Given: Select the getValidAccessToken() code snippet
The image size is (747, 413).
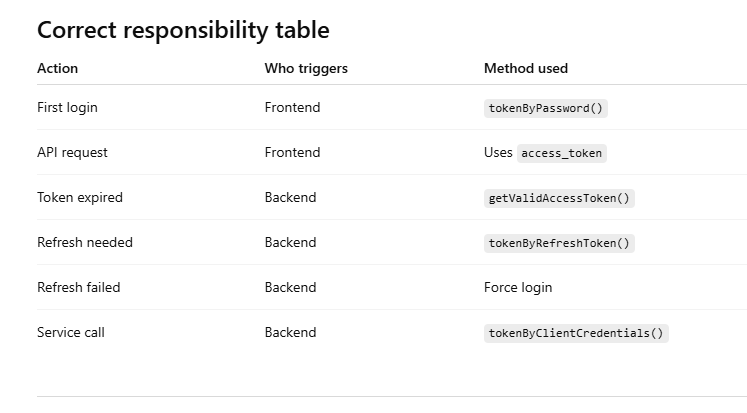Looking at the screenshot, I should [x=559, y=198].
